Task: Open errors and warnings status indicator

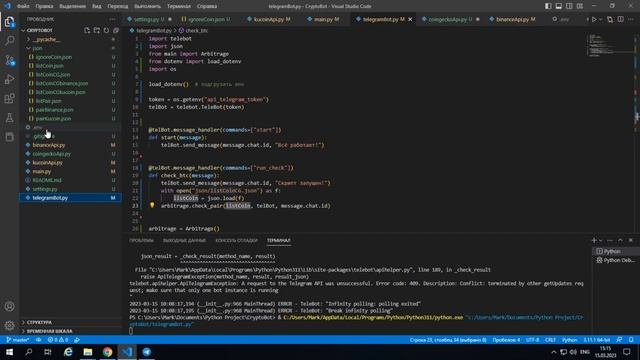Action: click(58, 340)
